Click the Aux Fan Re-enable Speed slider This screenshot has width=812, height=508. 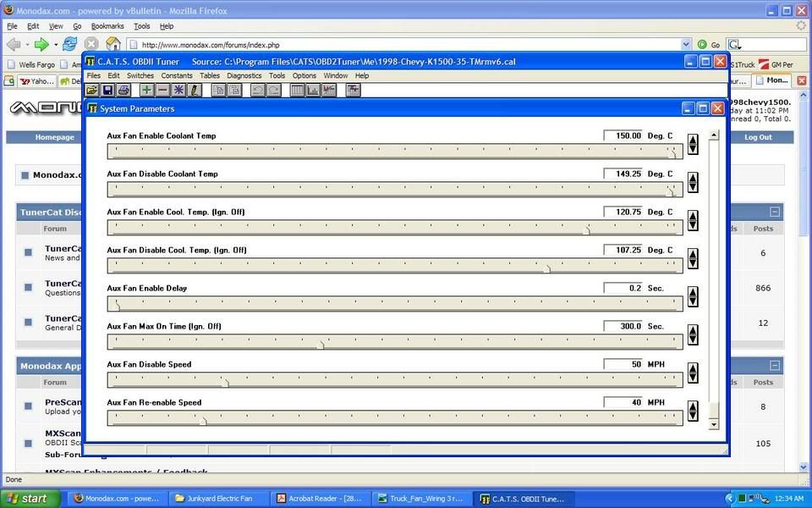tap(395, 418)
